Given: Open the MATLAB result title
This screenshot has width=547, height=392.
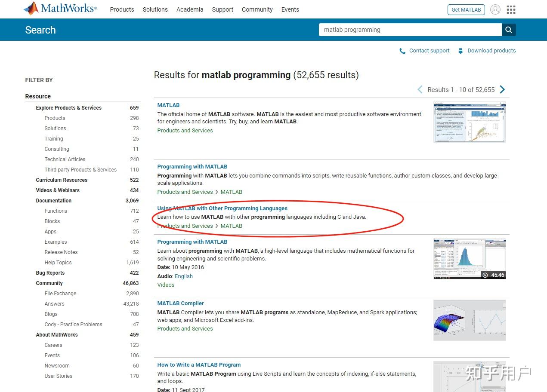Looking at the screenshot, I should [x=168, y=105].
